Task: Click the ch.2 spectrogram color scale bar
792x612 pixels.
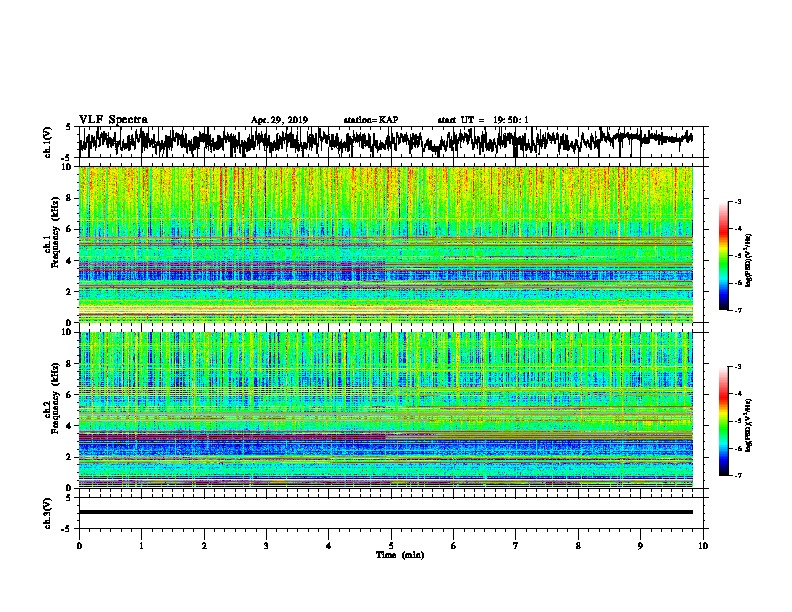Action: pos(724,421)
